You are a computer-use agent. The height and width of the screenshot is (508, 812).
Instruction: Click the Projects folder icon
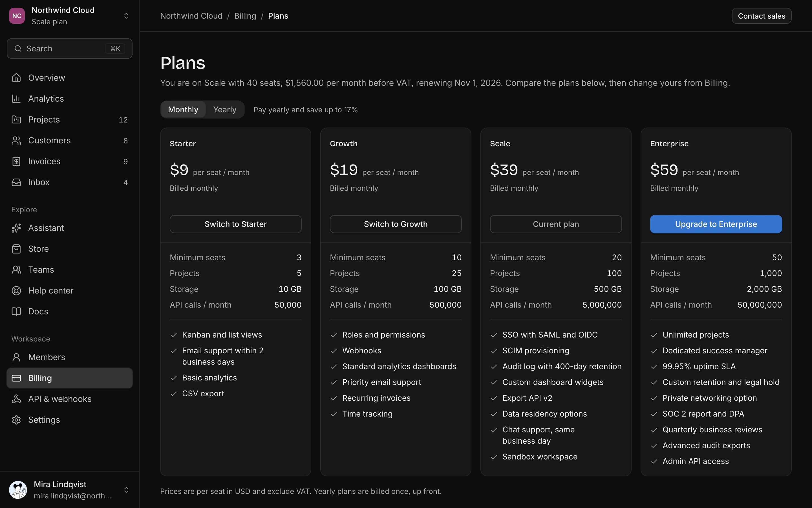(16, 120)
